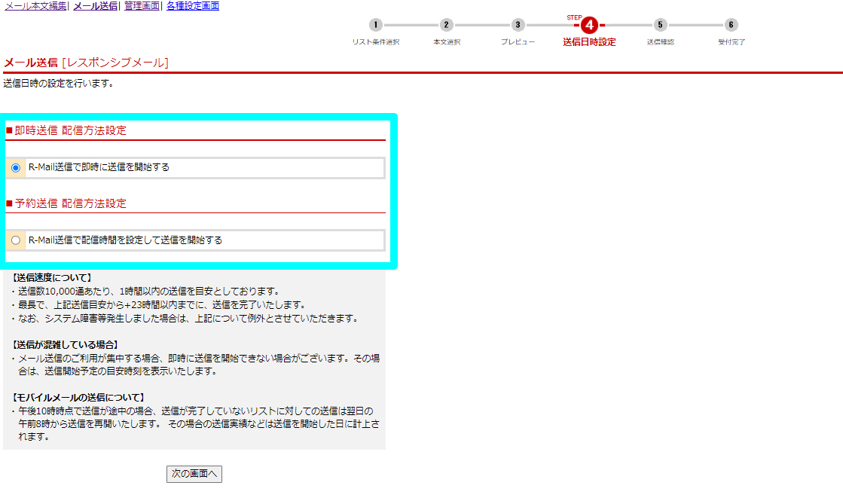Viewport: 843px width, 504px height.
Task: Click the 受付完了 step label
Action: point(732,42)
